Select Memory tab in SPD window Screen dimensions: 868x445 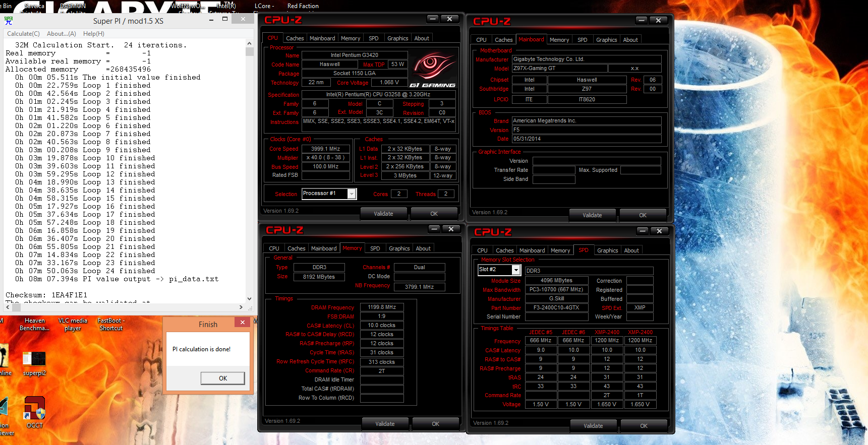pyautogui.click(x=560, y=250)
